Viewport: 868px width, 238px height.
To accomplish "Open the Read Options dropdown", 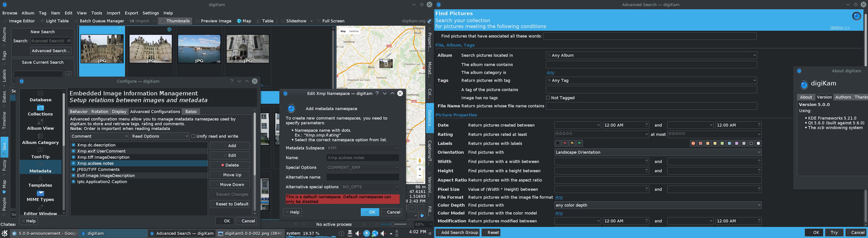I will tap(160, 136).
